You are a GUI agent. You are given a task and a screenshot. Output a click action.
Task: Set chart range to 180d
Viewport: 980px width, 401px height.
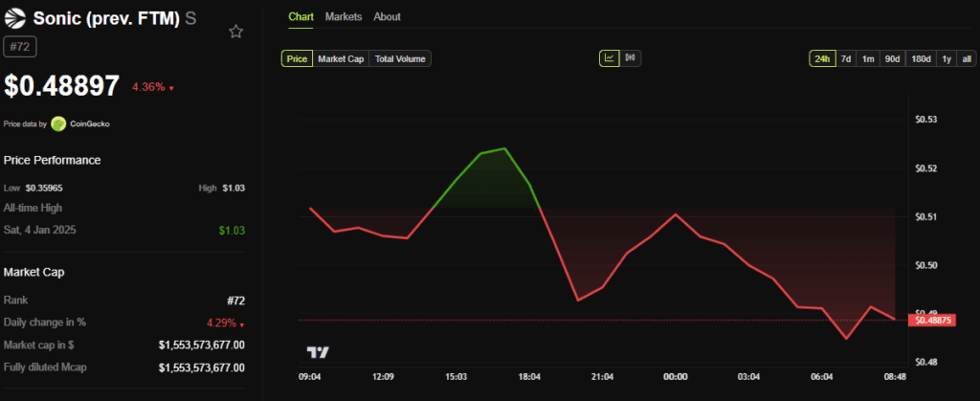[921, 58]
